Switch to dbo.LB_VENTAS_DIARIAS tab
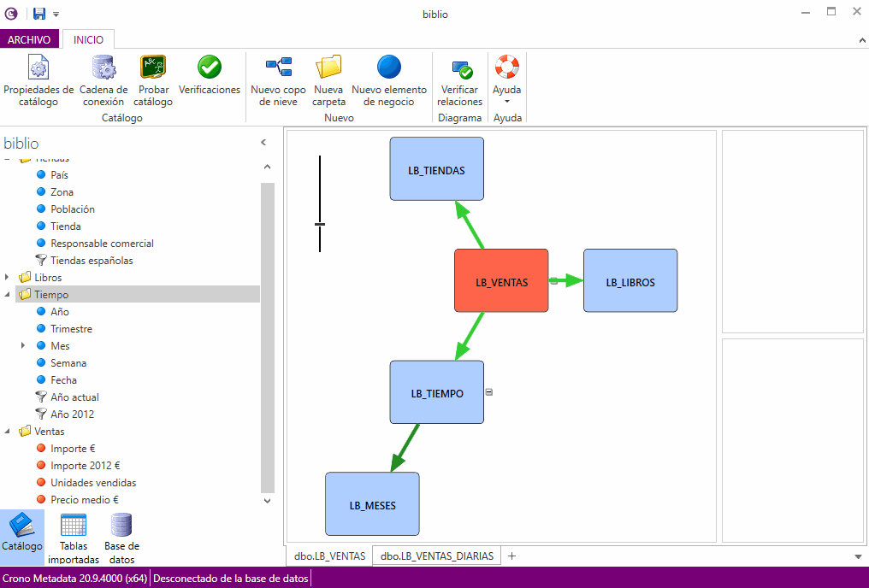 pyautogui.click(x=437, y=556)
